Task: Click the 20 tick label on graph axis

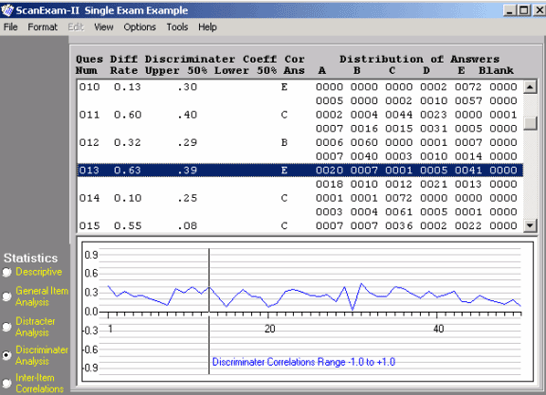Action: [x=270, y=329]
